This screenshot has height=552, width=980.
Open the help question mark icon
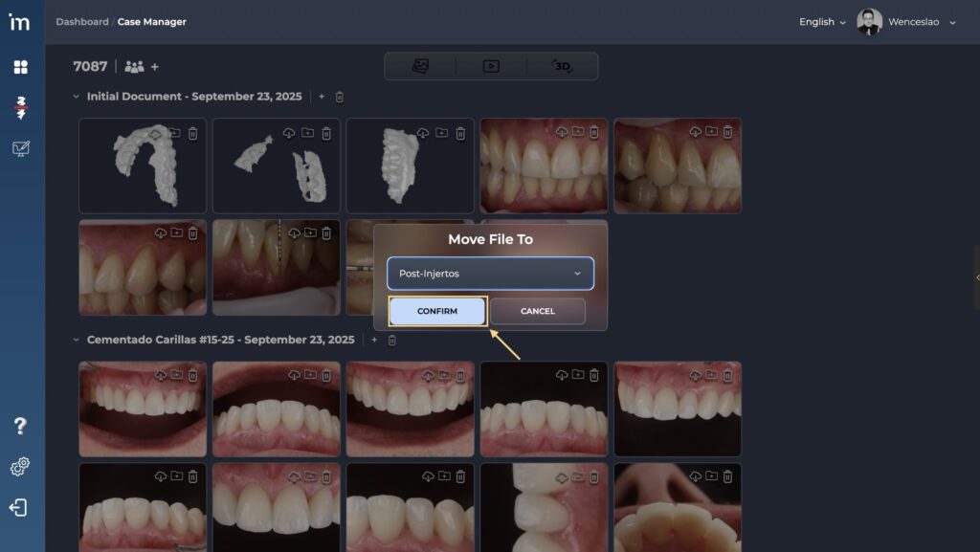tap(20, 426)
